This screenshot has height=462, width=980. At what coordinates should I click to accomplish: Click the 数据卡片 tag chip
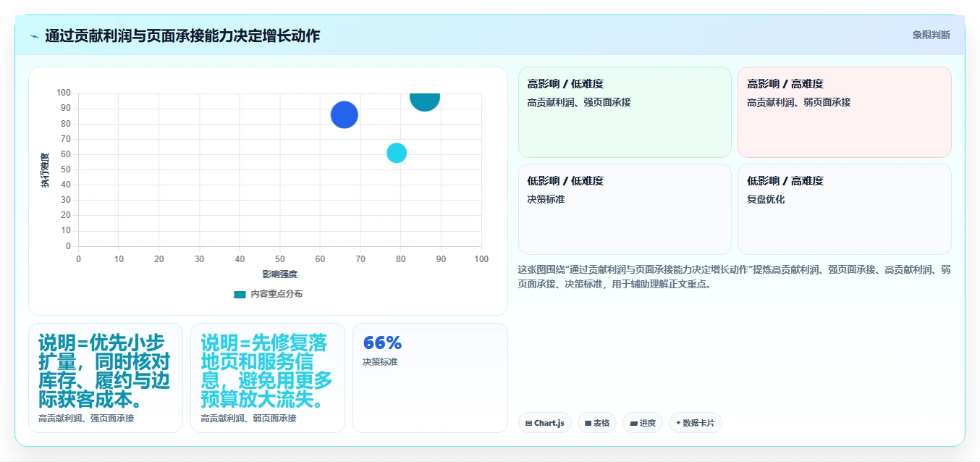point(695,423)
